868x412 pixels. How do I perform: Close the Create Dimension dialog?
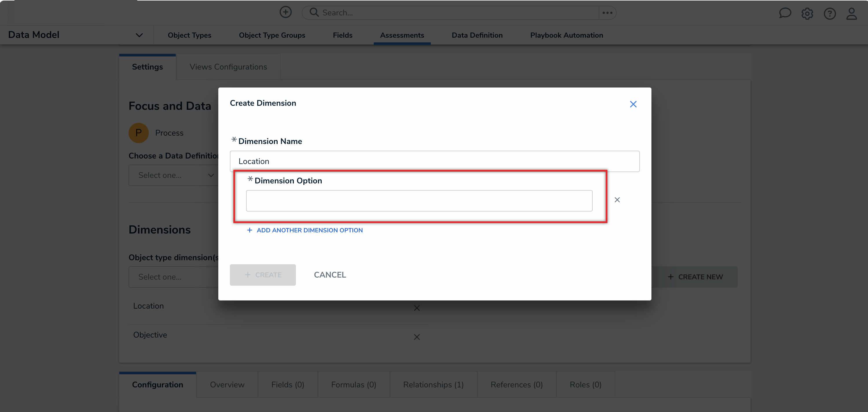633,104
